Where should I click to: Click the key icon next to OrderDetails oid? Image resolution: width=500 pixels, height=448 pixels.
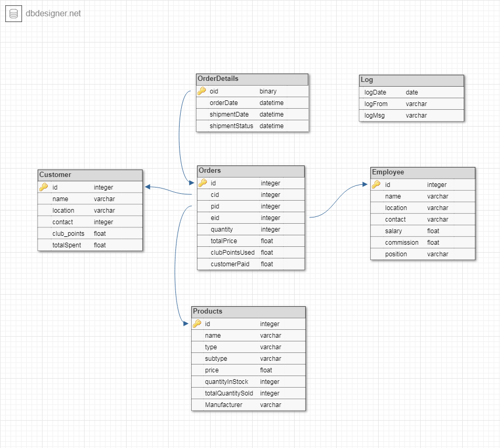pyautogui.click(x=202, y=91)
